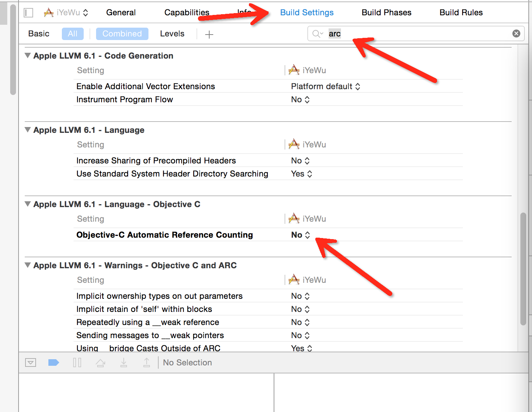Switch to the Capabilities tab
The width and height of the screenshot is (532, 412).
187,13
